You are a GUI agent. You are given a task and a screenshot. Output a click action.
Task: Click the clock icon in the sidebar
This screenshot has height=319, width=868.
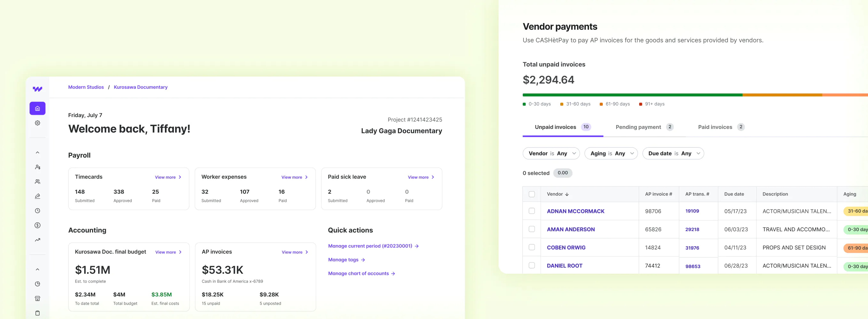point(37,210)
